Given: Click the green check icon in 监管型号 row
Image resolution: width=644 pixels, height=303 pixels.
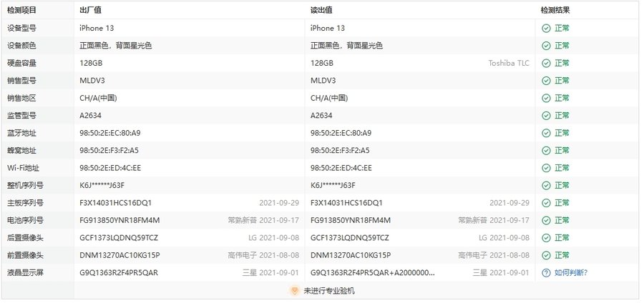Looking at the screenshot, I should (x=546, y=116).
